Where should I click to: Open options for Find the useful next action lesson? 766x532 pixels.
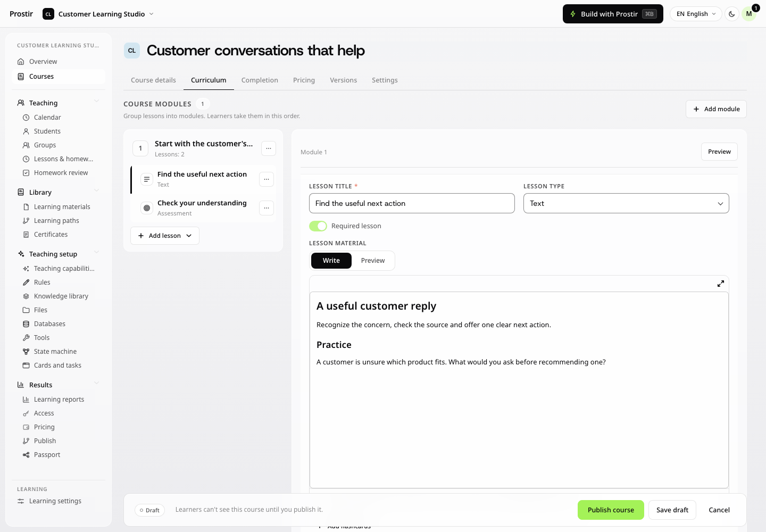tap(267, 179)
